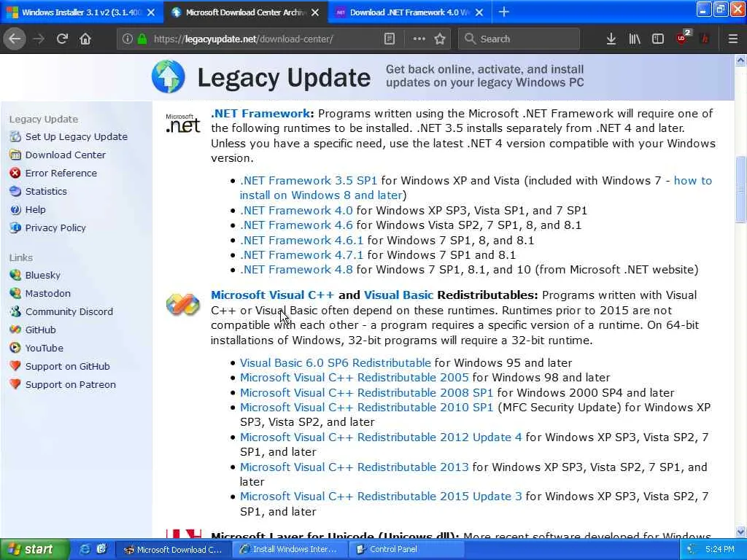Viewport: 747px width, 560px height.
Task: Download Visual C++ Redistributable 2008 SP1
Action: tap(366, 393)
